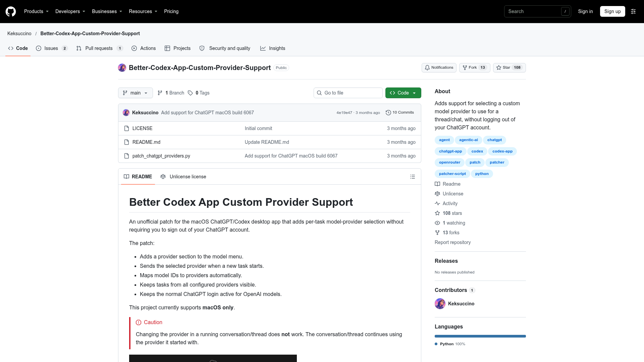This screenshot has width=644, height=362.
Task: Open the Insights tab
Action: (273, 48)
